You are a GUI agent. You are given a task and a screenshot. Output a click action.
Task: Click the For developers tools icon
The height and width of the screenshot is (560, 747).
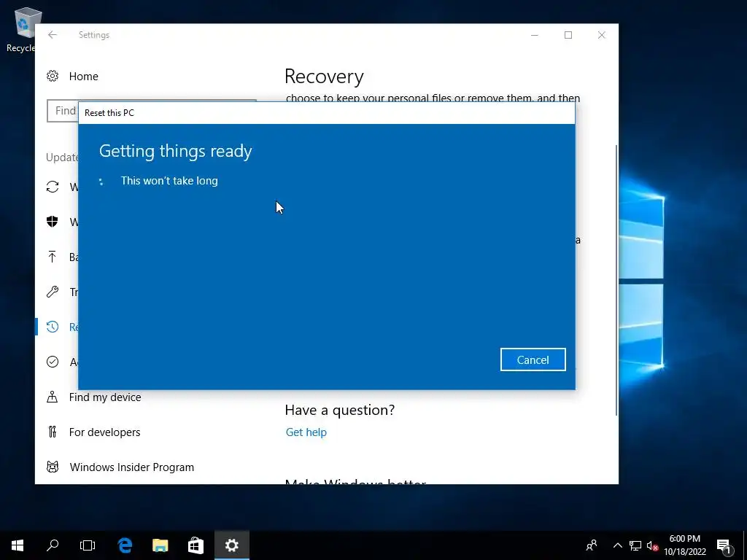point(53,432)
